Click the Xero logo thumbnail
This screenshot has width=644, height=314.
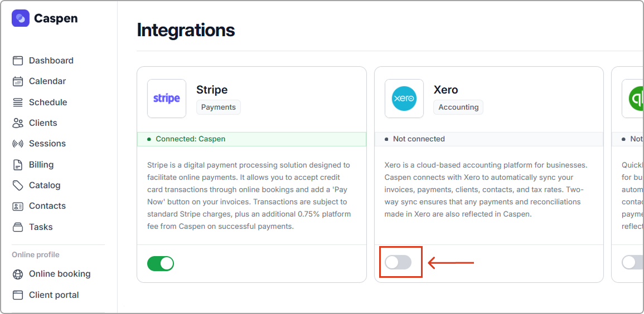(x=404, y=99)
